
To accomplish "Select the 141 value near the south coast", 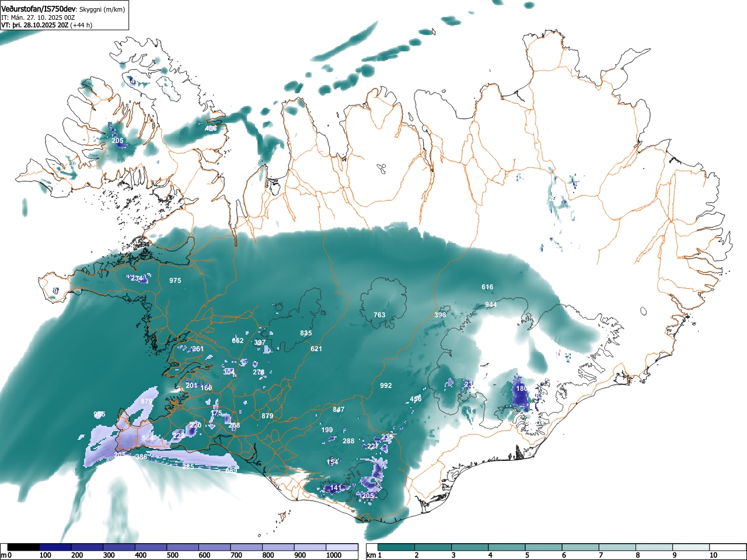I will pos(336,488).
